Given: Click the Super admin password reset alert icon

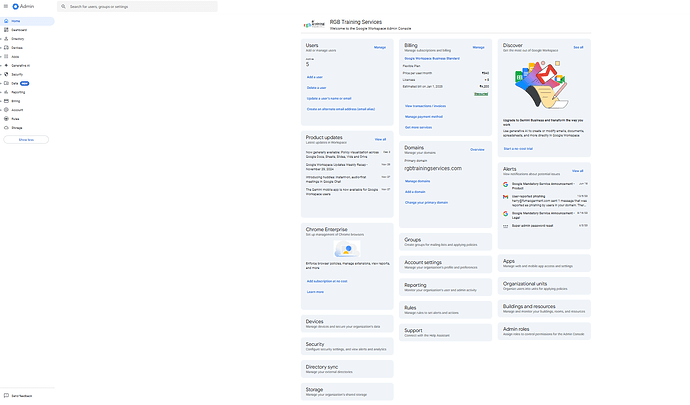Looking at the screenshot, I should click(x=506, y=226).
